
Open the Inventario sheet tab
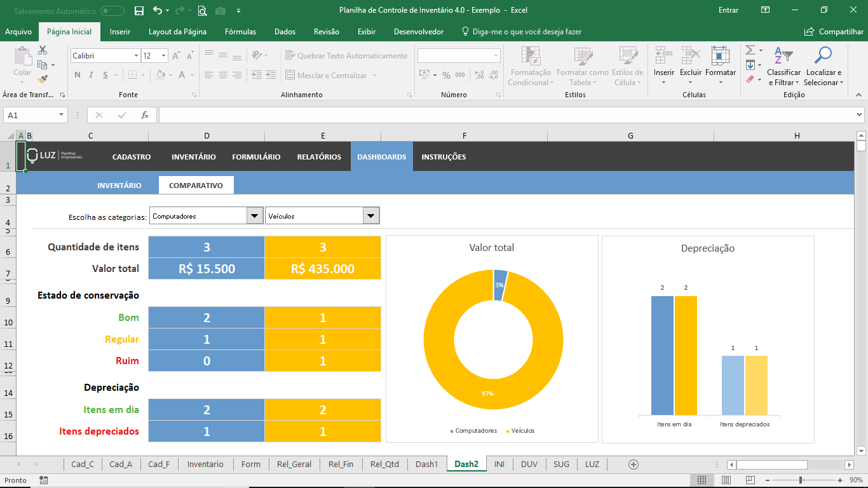[205, 464]
